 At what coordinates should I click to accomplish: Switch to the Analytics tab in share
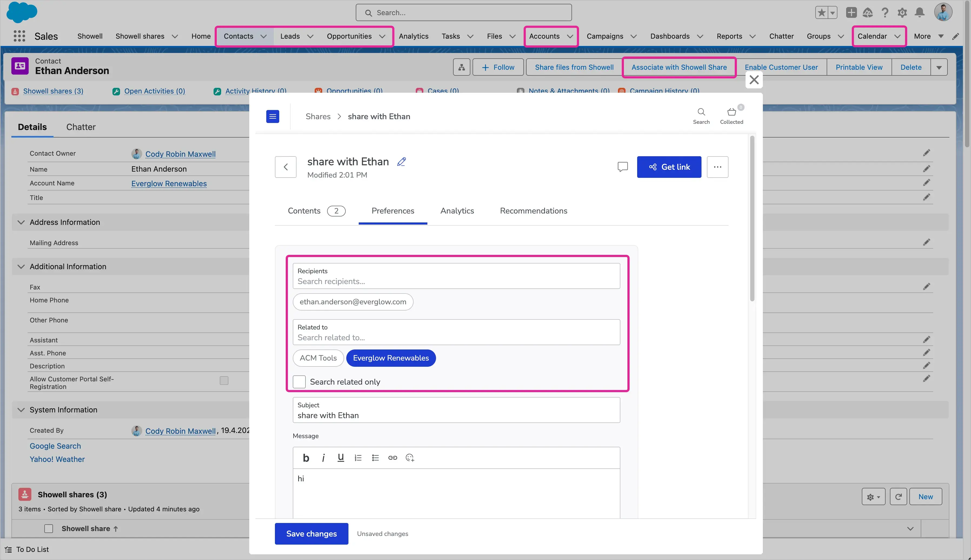pyautogui.click(x=457, y=211)
